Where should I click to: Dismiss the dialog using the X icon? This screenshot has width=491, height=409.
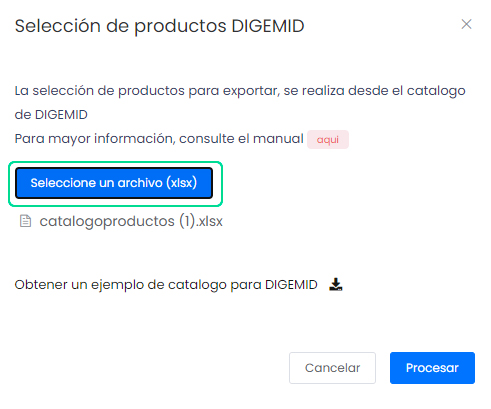coord(466,24)
